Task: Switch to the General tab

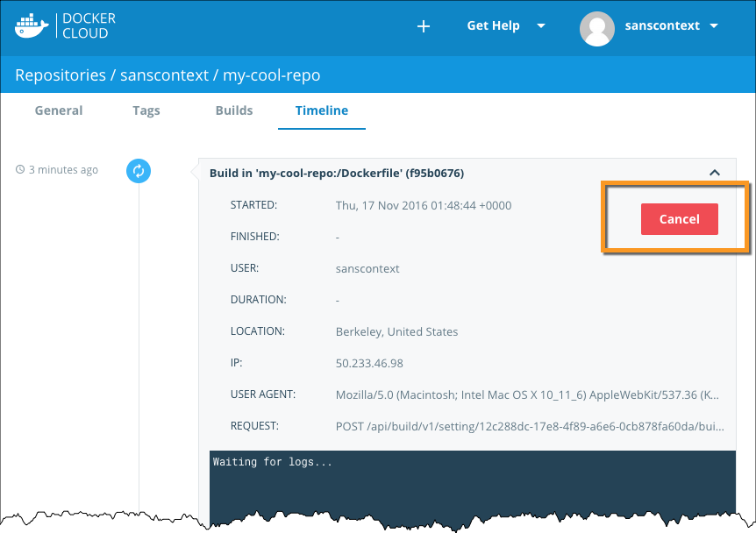Action: pos(59,110)
